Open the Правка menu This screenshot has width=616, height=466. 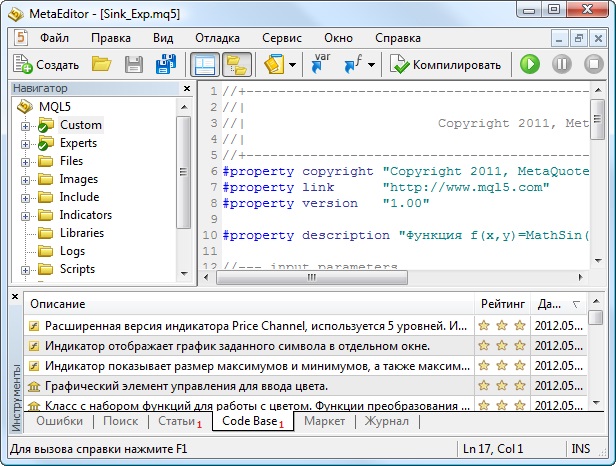pos(111,38)
